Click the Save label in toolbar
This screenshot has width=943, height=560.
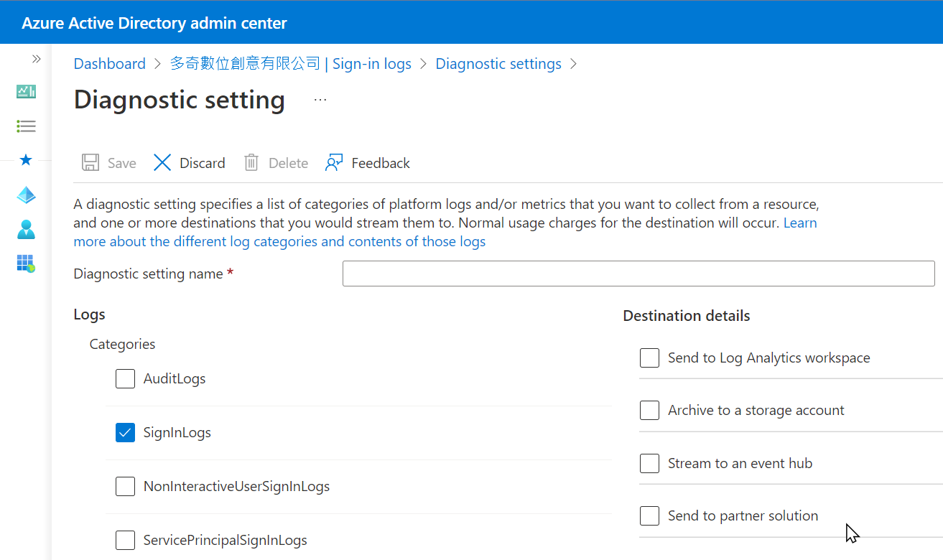point(122,163)
